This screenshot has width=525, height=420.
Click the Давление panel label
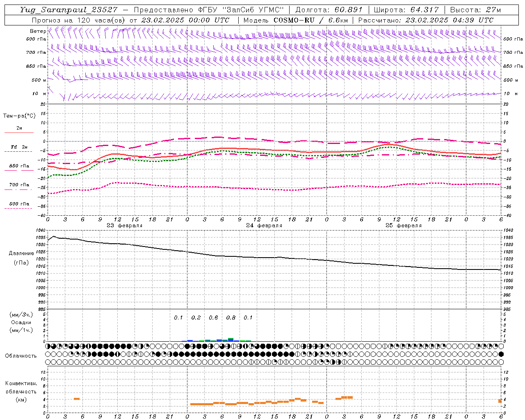(x=21, y=253)
